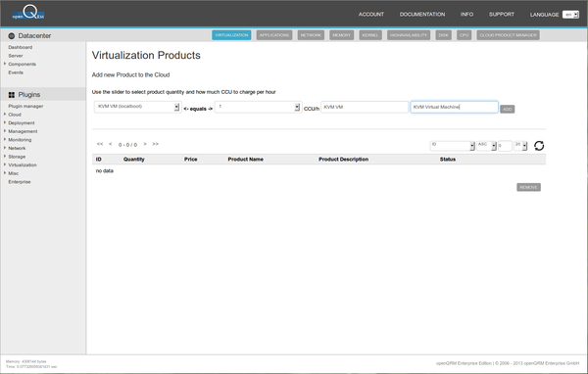This screenshot has width=588, height=374.
Task: Open the Disk tab
Action: pyautogui.click(x=443, y=35)
